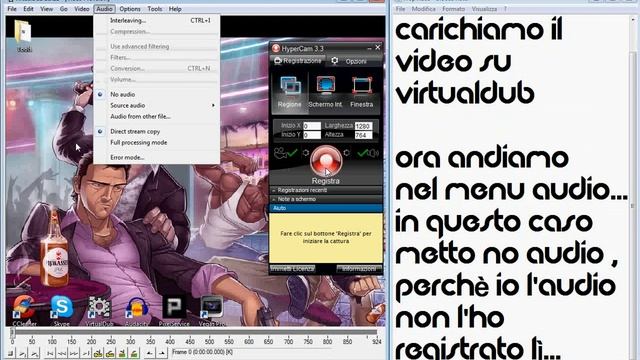The image size is (640, 360).
Task: Go to previous keyframe icon
Action: (x=98, y=353)
